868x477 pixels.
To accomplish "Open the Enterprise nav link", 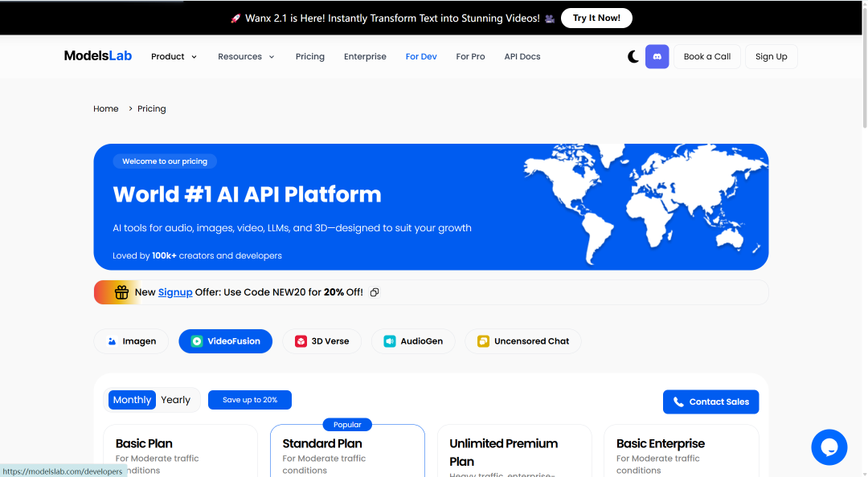I will click(x=365, y=56).
